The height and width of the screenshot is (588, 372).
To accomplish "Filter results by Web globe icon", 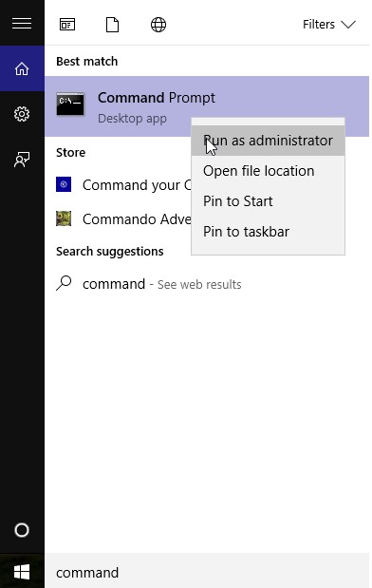I will click(158, 25).
